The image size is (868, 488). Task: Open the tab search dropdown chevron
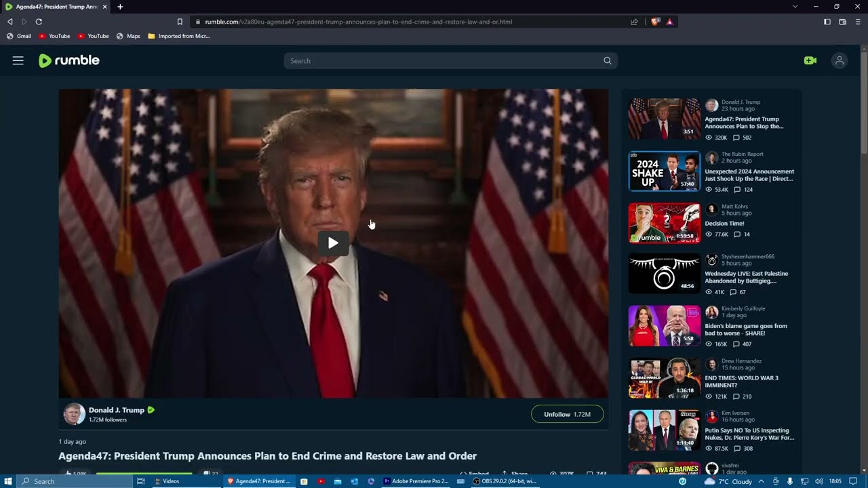click(795, 7)
